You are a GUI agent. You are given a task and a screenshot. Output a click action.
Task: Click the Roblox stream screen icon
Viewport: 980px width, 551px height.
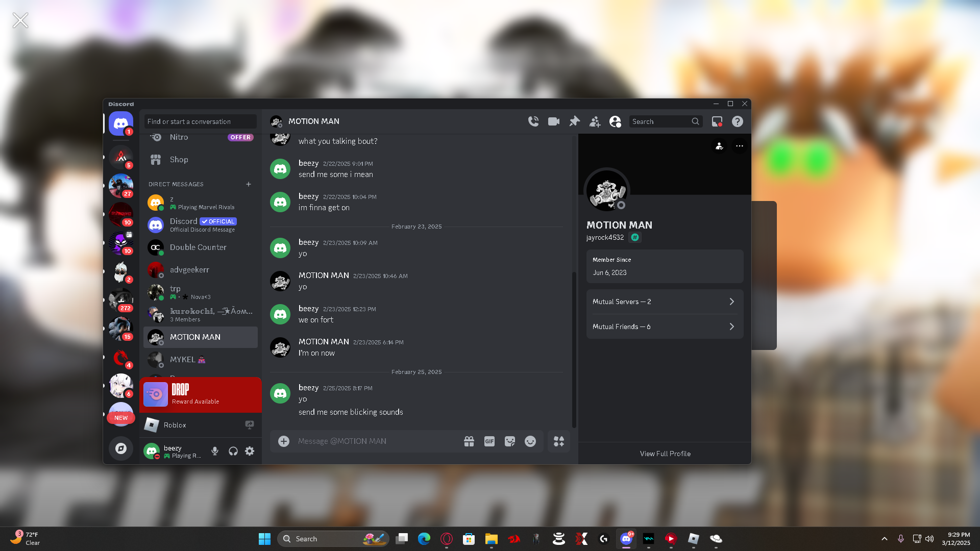(x=250, y=425)
